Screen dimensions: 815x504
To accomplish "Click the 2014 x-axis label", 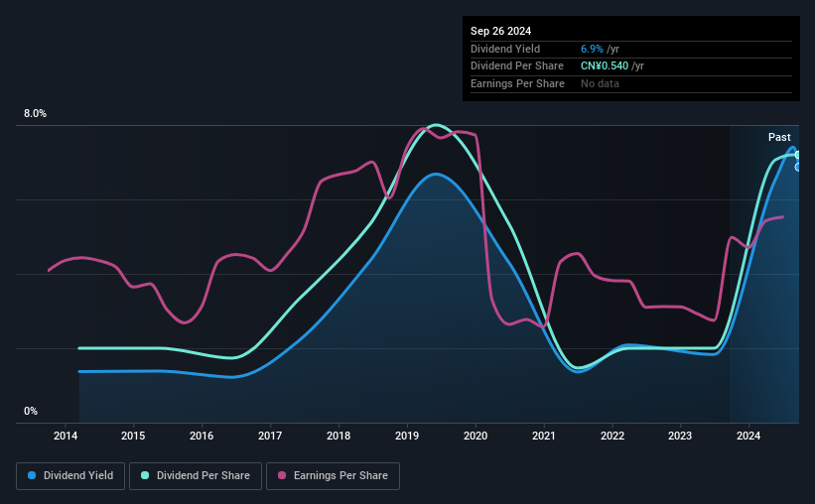I will [66, 436].
